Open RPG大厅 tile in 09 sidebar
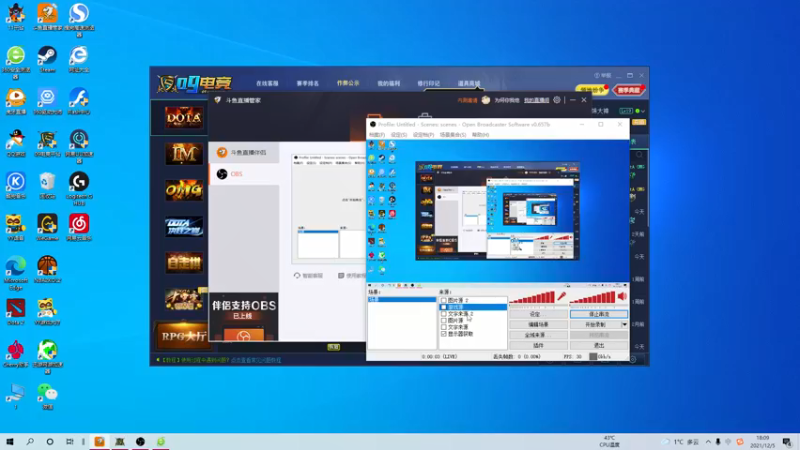The image size is (800, 450). click(x=184, y=336)
